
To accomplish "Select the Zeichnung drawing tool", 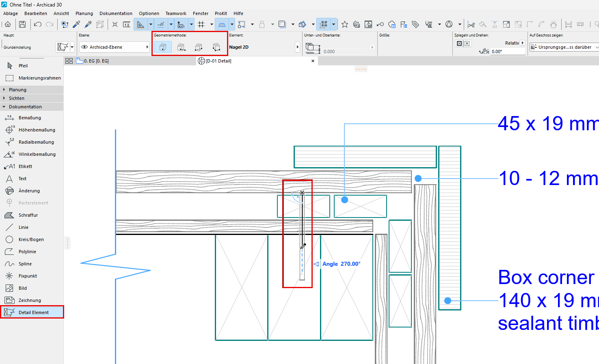I will (32, 300).
